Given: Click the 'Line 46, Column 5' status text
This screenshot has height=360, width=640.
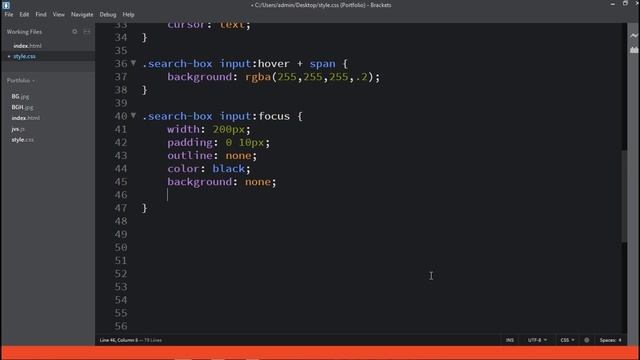Looking at the screenshot, I should click(119, 340).
